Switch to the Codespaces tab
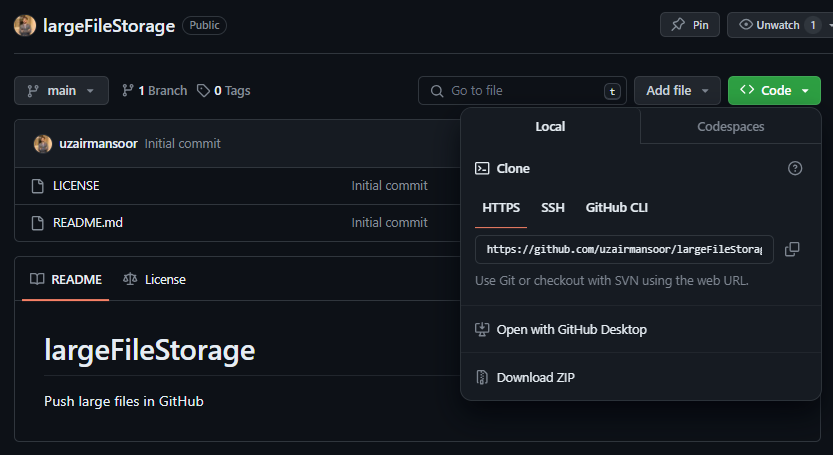The height and width of the screenshot is (455, 833). (730, 127)
